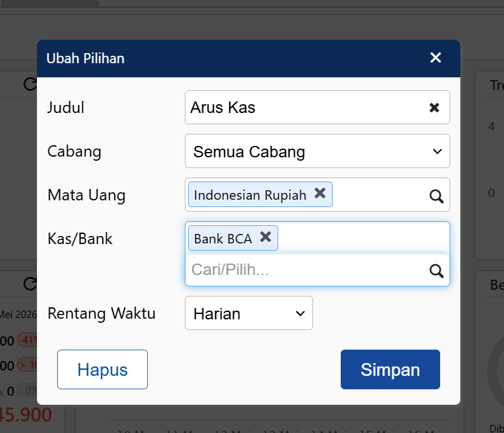Viewport: 504px width, 433px height.
Task: Remove the Bank BCA tag
Action: pos(265,237)
